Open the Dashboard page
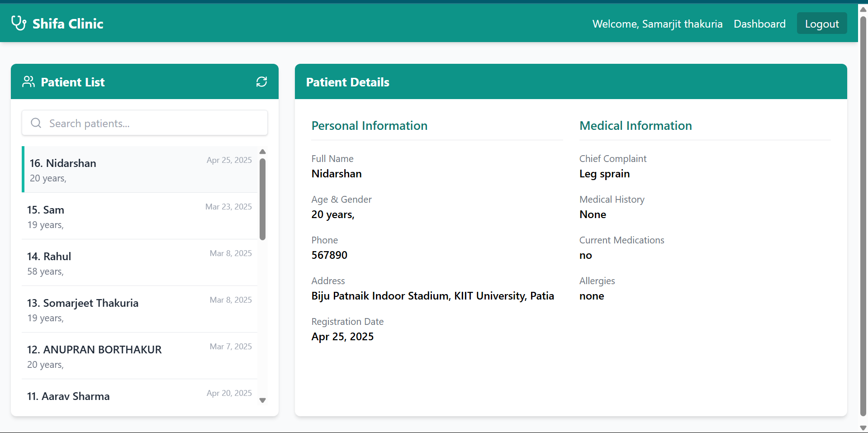The width and height of the screenshot is (868, 433). tap(759, 24)
